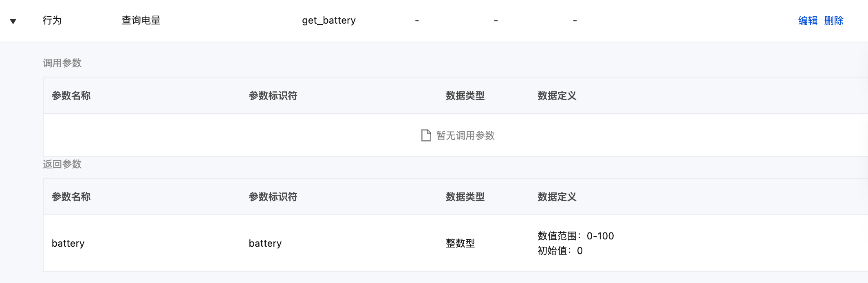Click 数据定义 header in the 调用参数 table
The width and height of the screenshot is (868, 283).
click(557, 96)
